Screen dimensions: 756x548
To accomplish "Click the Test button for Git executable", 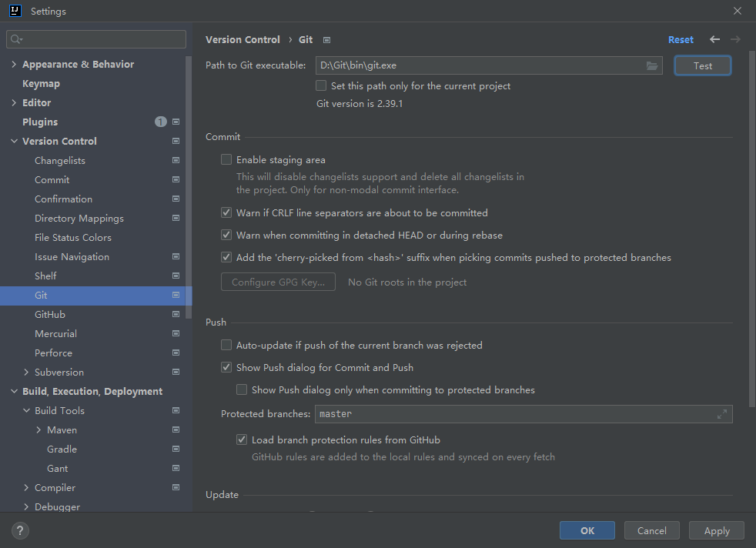I will tap(702, 65).
